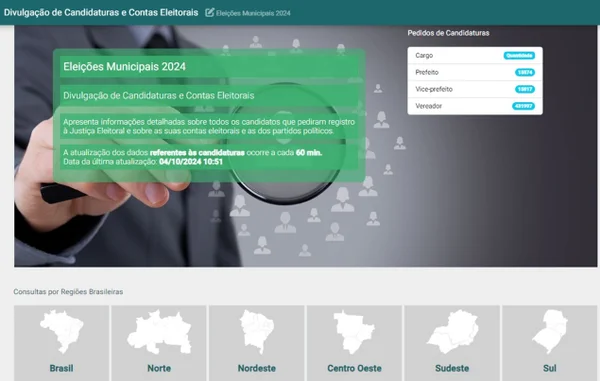Click the Vice-prefeito quantity badge

(525, 89)
